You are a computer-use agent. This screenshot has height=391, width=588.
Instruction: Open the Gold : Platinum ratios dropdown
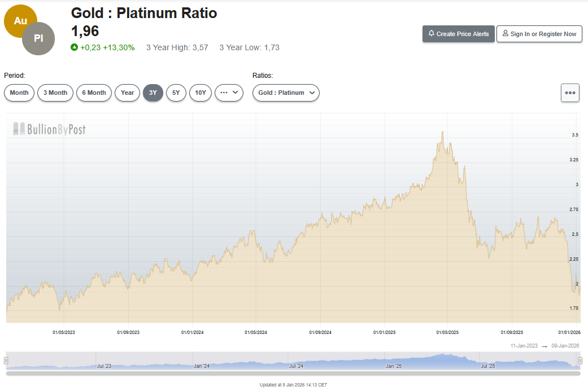pyautogui.click(x=286, y=93)
